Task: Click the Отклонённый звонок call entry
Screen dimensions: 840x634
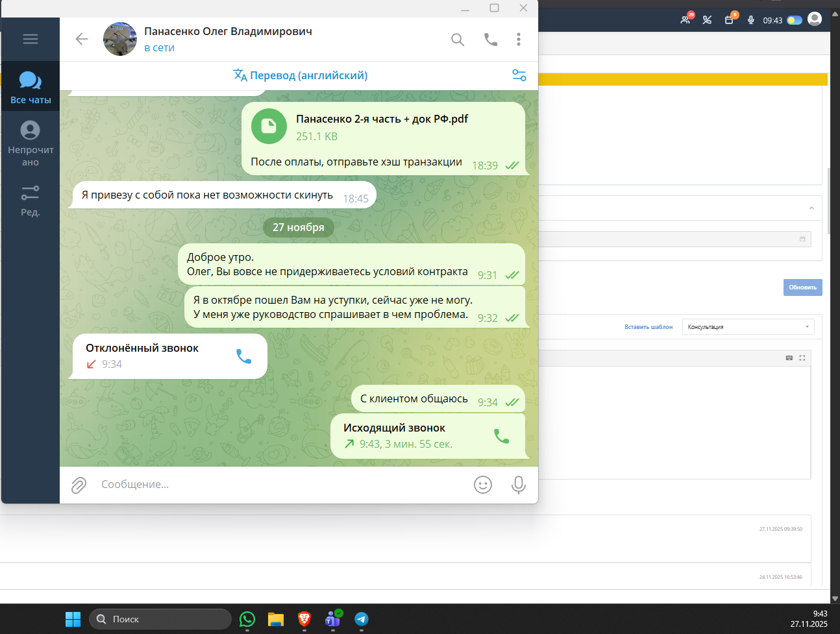Action: point(170,356)
